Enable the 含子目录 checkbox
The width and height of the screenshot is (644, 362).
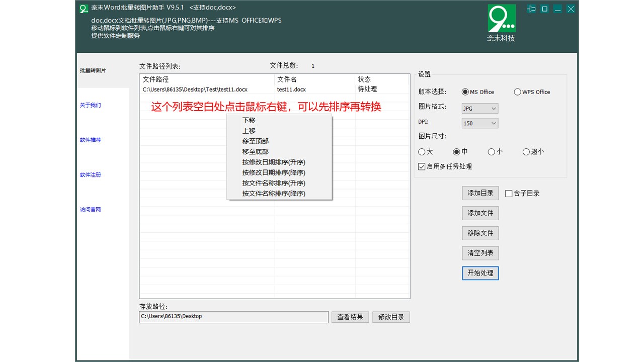tap(508, 193)
